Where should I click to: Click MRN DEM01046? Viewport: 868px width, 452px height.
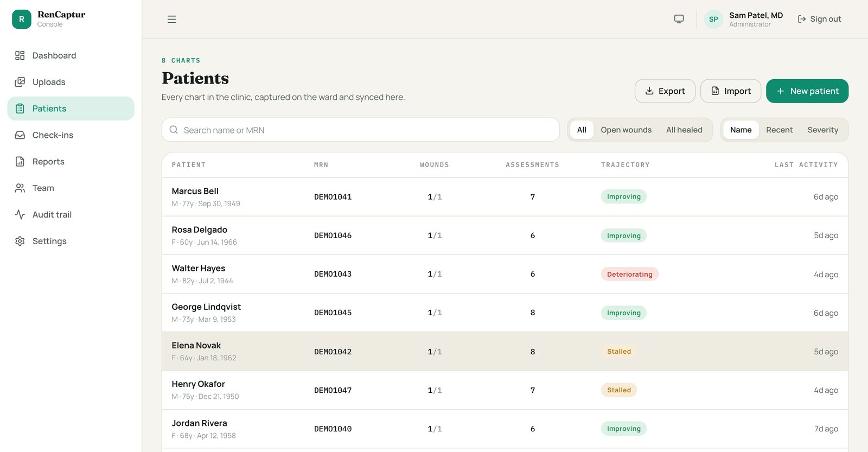click(x=333, y=235)
